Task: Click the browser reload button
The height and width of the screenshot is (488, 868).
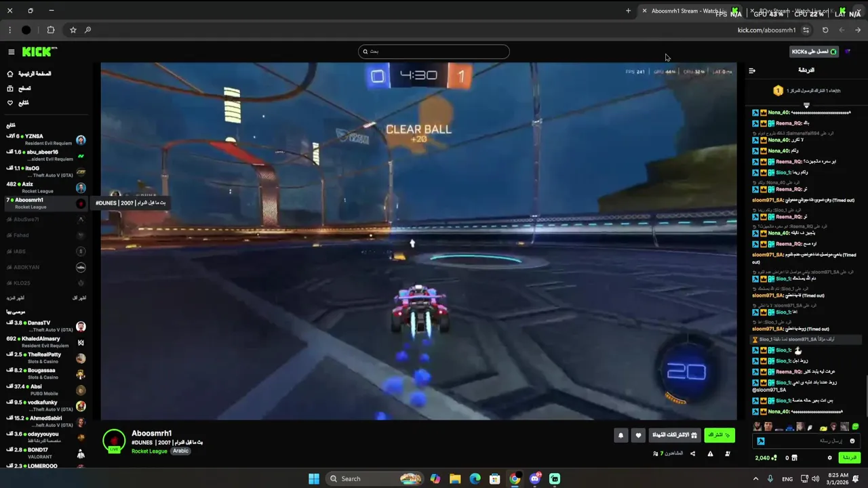Action: [x=825, y=30]
